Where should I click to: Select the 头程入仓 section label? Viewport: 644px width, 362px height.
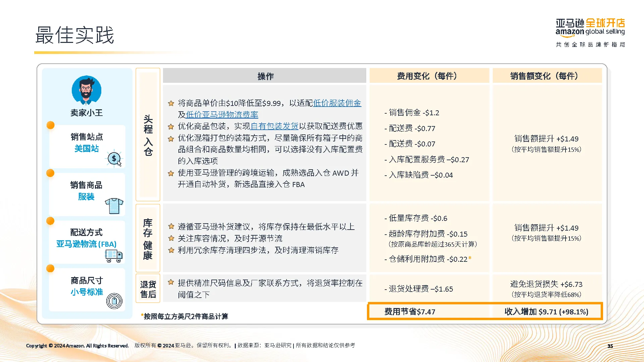(148, 135)
